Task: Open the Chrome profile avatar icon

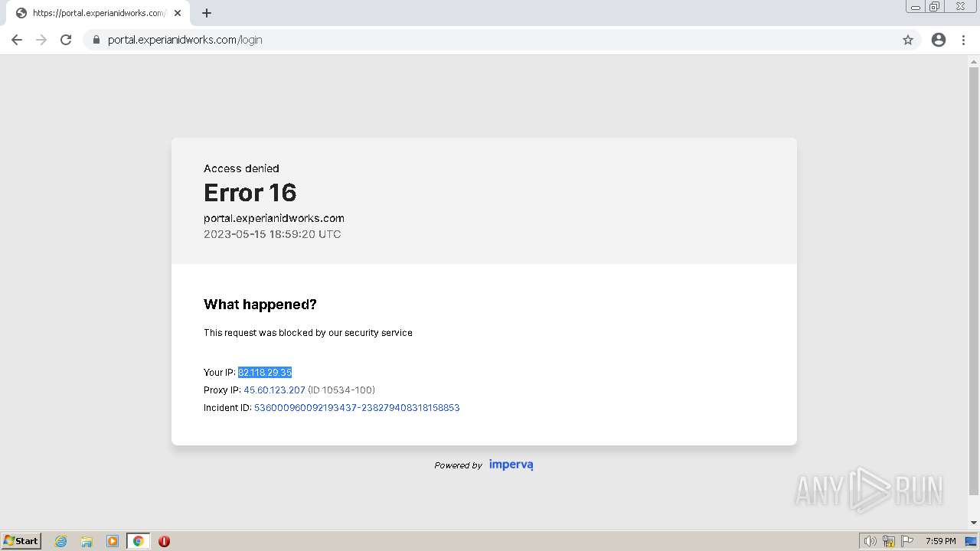Action: click(x=939, y=40)
